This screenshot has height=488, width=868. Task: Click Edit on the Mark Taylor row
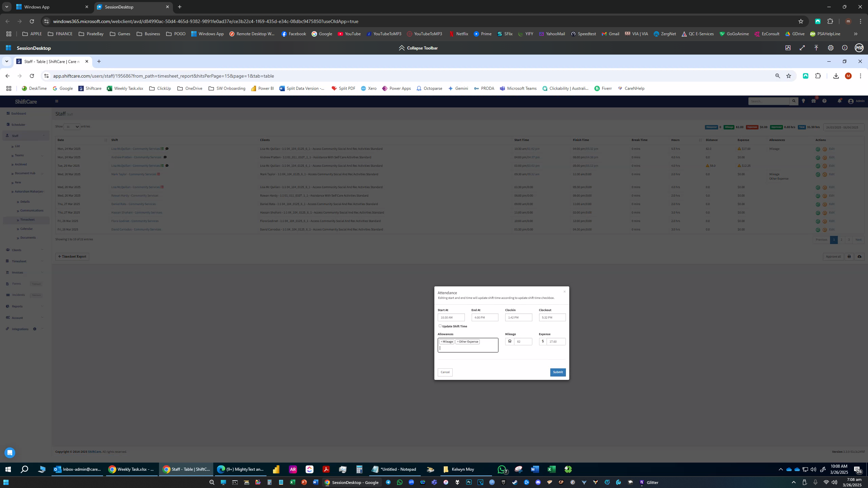point(832,174)
